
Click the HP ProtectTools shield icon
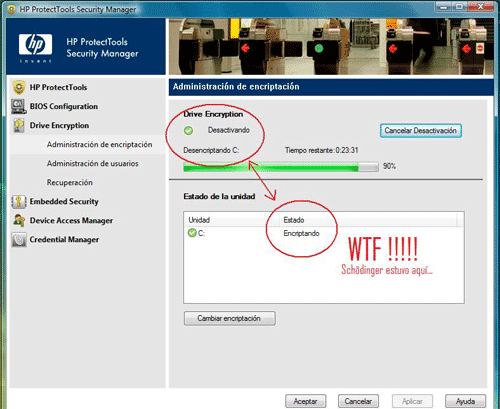(x=19, y=87)
